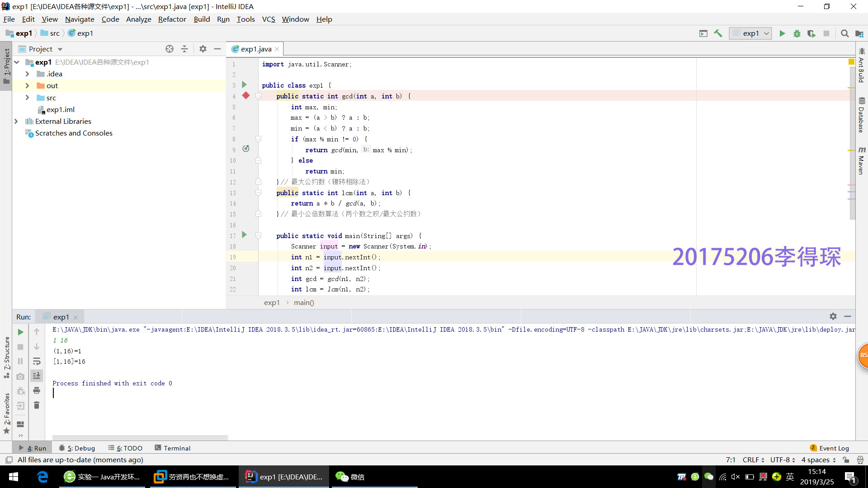
Task: Toggle soft-wrap in Run console
Action: pos(37,361)
